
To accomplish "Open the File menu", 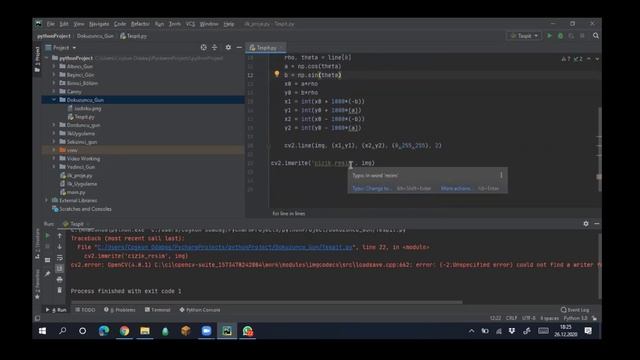I will (51, 24).
